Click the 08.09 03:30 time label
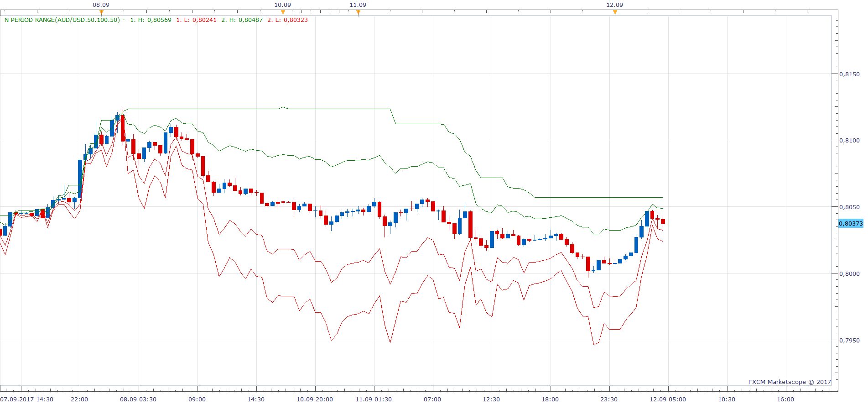 138,399
